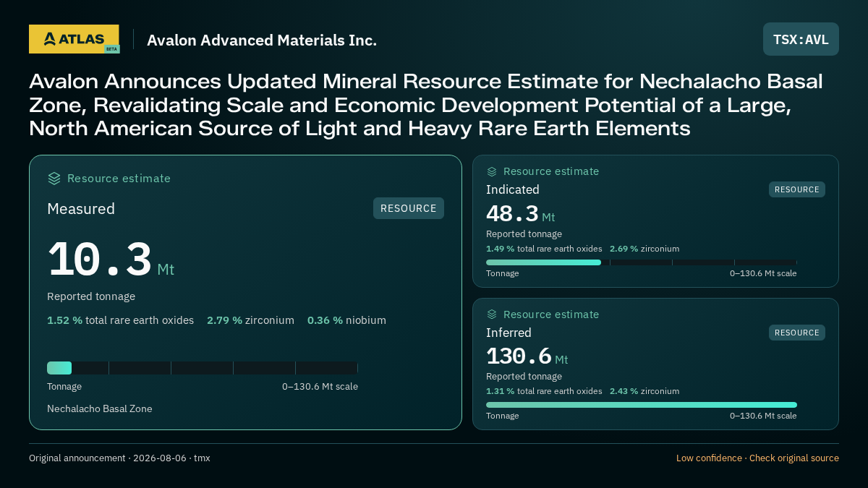
Task: Click the 0–130.6 Mt scale label in Measured card
Action: coord(320,387)
